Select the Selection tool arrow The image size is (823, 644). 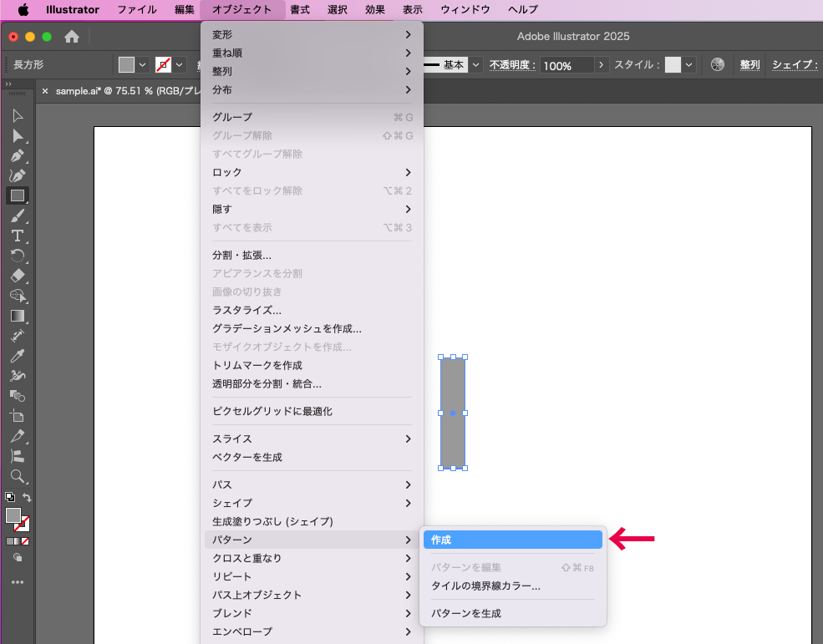(18, 115)
